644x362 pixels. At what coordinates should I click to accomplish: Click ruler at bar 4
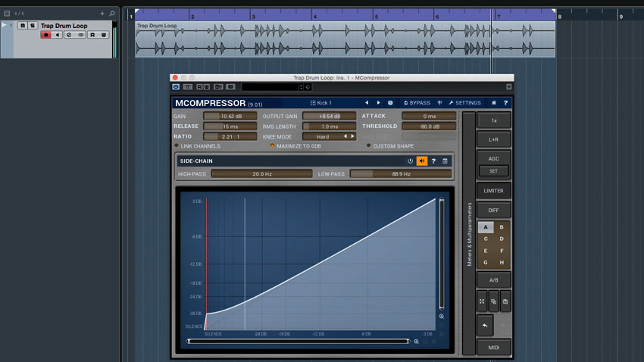click(314, 17)
